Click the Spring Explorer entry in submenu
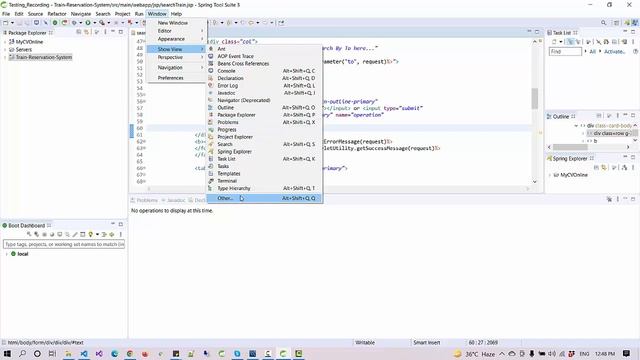The width and height of the screenshot is (640, 360). click(x=263, y=152)
